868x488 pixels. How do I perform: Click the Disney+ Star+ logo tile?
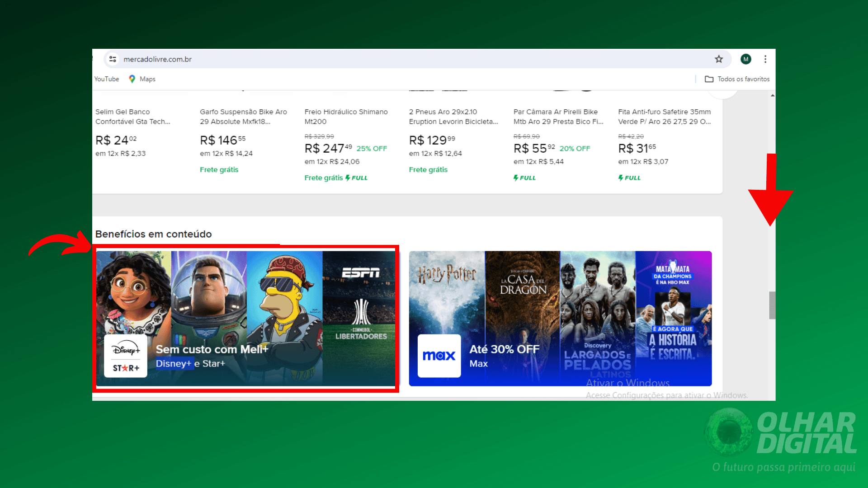(126, 356)
